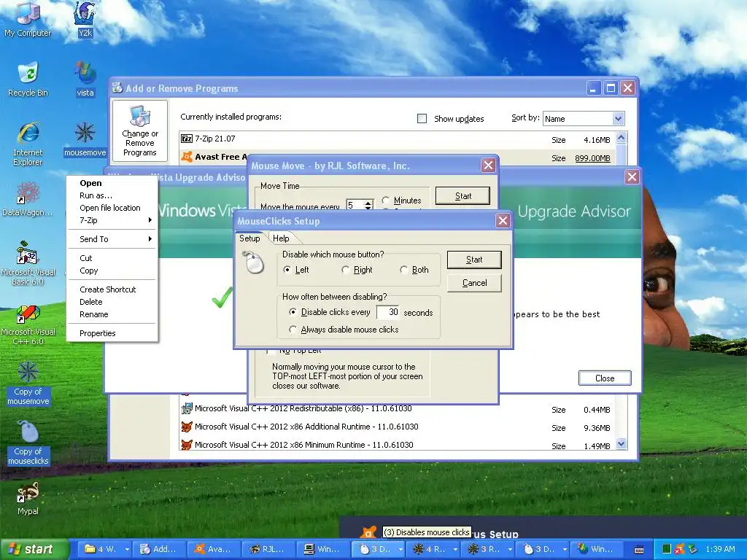
Task: Click icon of Visual C++ 2012 Redistributable row
Action: click(187, 408)
